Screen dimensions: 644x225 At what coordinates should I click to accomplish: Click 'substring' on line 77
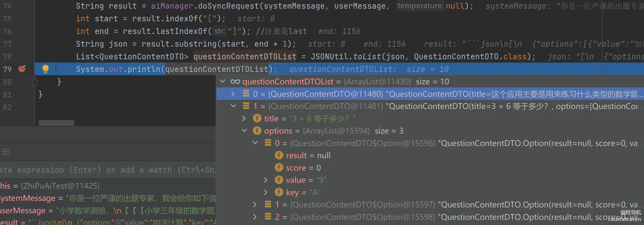196,44
